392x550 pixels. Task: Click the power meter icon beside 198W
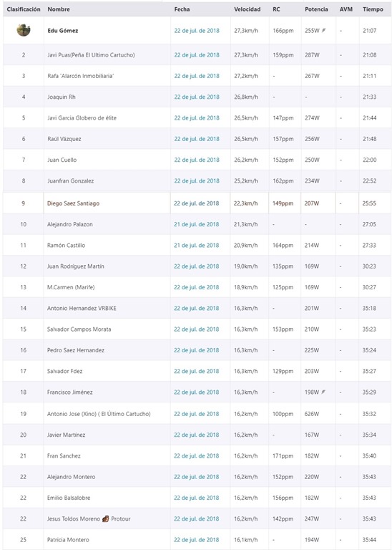[x=323, y=392]
